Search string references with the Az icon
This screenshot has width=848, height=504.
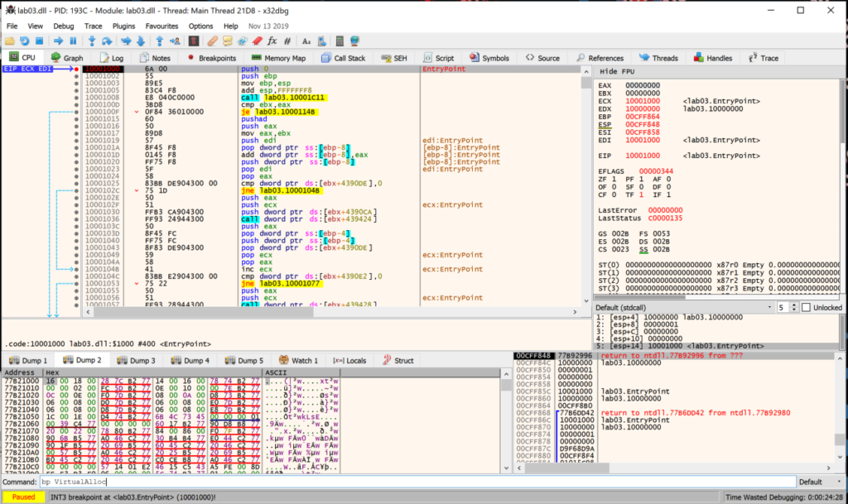(306, 41)
